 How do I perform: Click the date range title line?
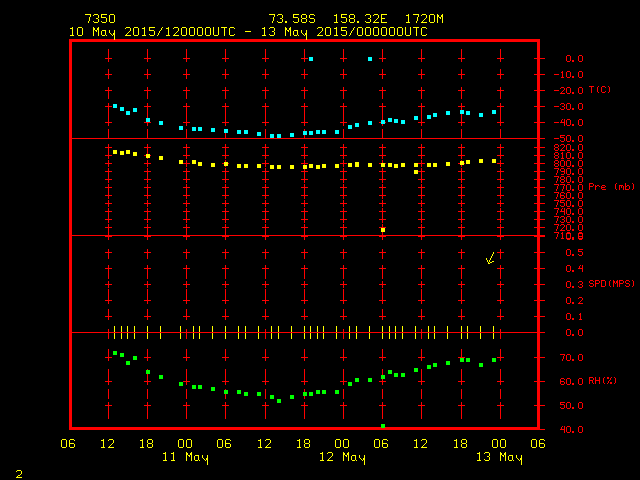click(x=248, y=32)
